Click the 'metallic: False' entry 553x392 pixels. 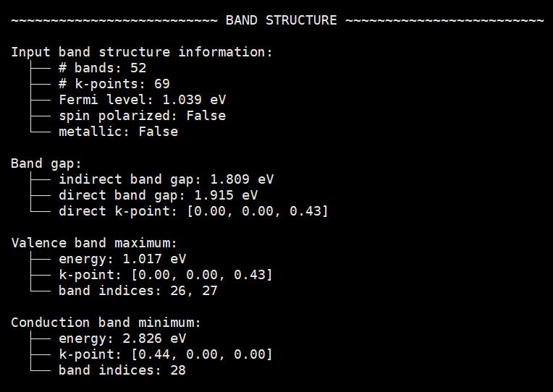118,132
